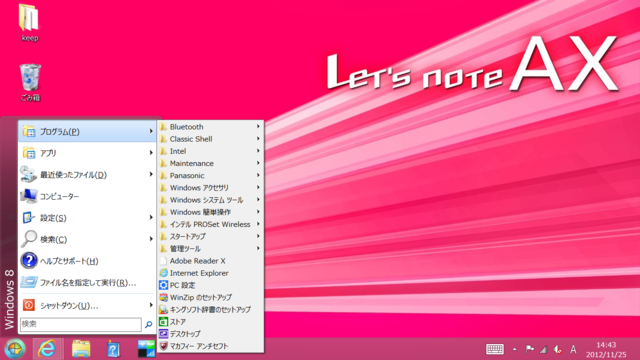Image resolution: width=640 pixels, height=360 pixels.
Task: Launch Internet Explorer from programs list
Action: (x=210, y=273)
